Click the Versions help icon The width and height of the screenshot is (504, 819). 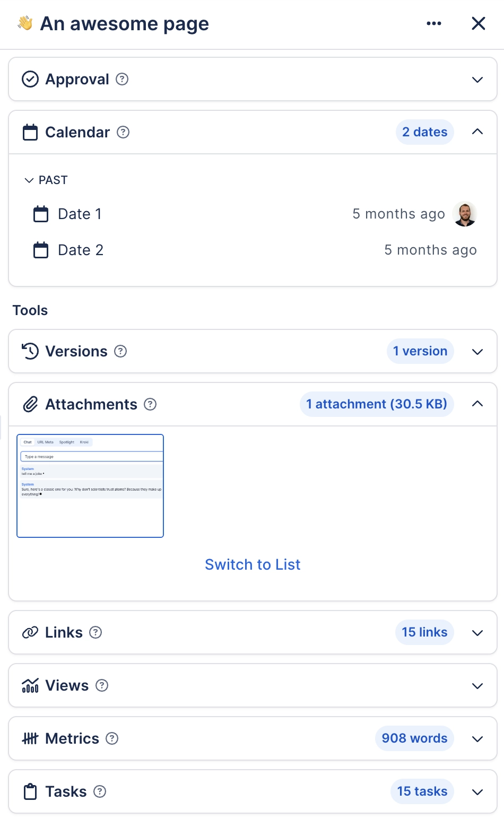click(x=120, y=351)
